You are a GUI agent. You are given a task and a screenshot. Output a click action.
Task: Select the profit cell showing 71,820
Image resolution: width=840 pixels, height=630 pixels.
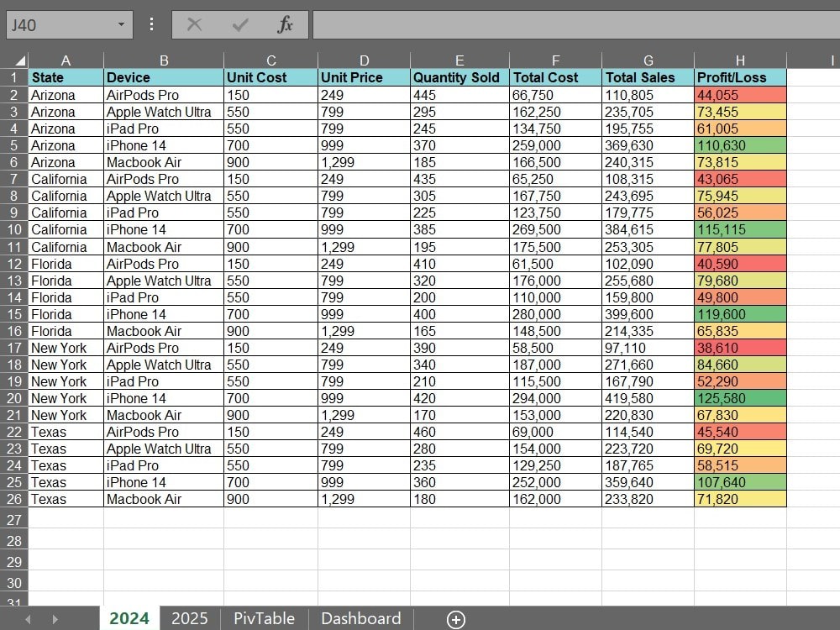[x=740, y=499]
